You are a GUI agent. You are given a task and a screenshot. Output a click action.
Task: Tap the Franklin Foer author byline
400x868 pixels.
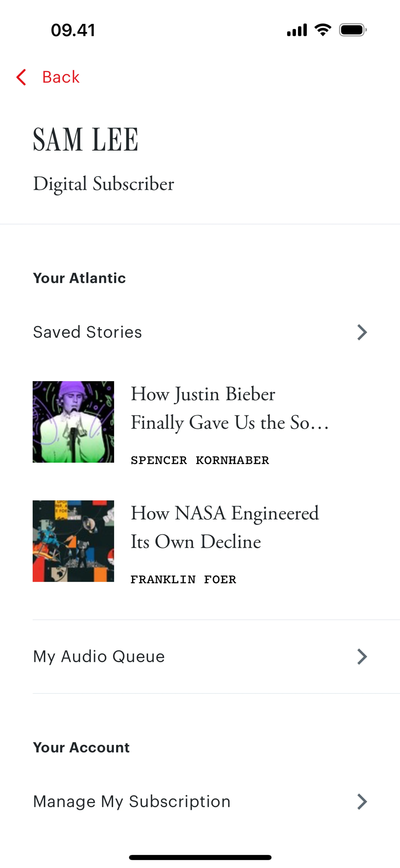183,580
